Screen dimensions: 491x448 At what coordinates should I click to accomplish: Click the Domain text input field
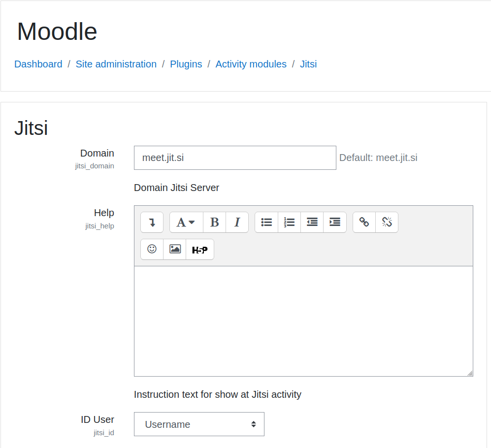(x=235, y=158)
